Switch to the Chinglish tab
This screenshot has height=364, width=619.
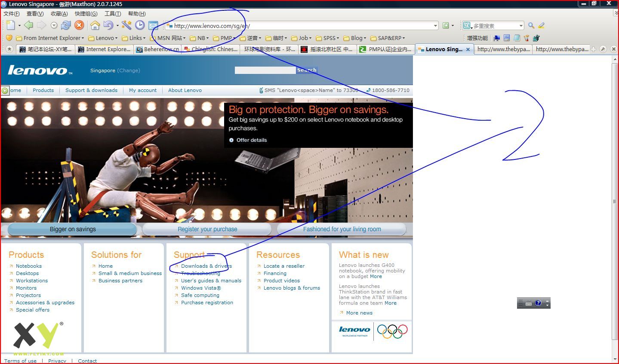point(210,49)
